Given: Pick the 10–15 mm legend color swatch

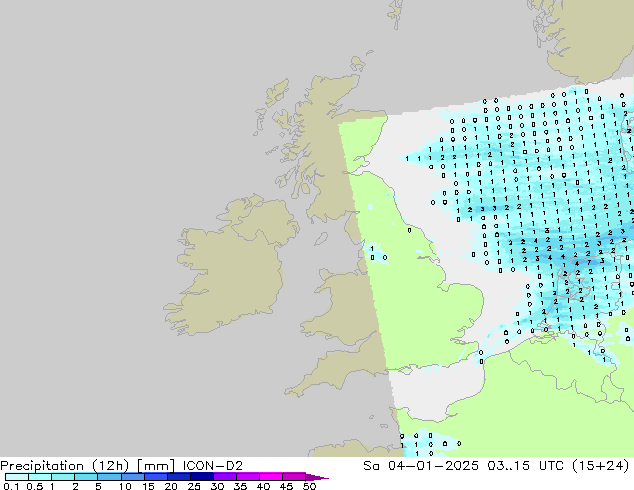Looking at the screenshot, I should point(133,477).
